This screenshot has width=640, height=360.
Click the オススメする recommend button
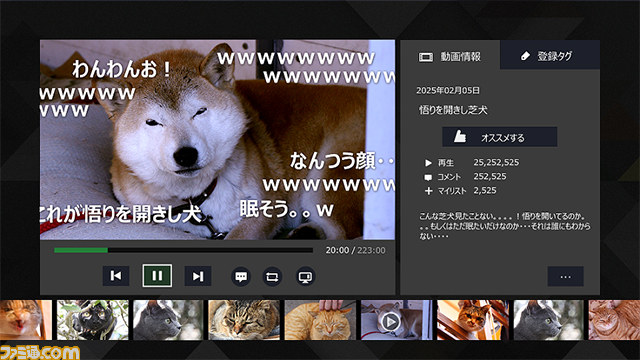tap(500, 137)
